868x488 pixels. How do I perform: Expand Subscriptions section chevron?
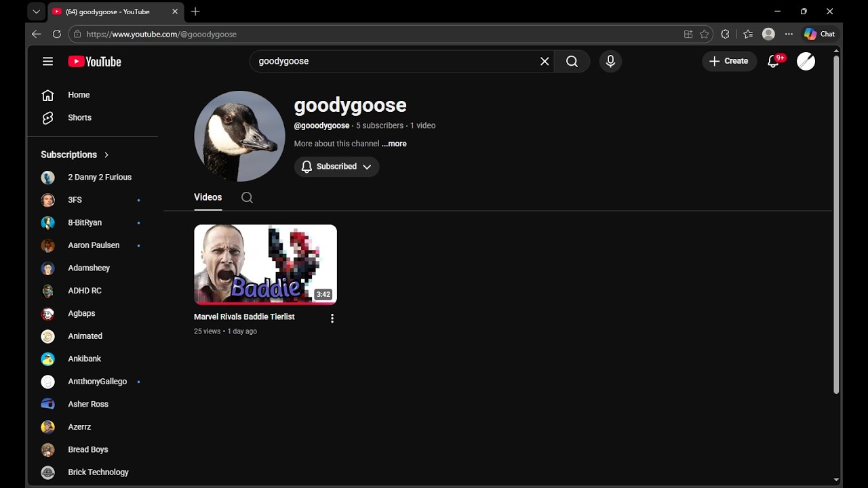[106, 155]
